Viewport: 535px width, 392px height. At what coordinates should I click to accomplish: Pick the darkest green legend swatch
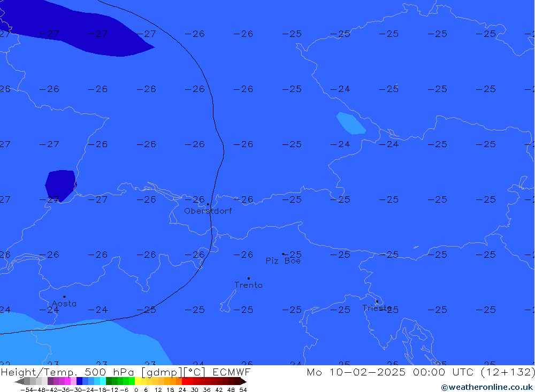tap(109, 381)
